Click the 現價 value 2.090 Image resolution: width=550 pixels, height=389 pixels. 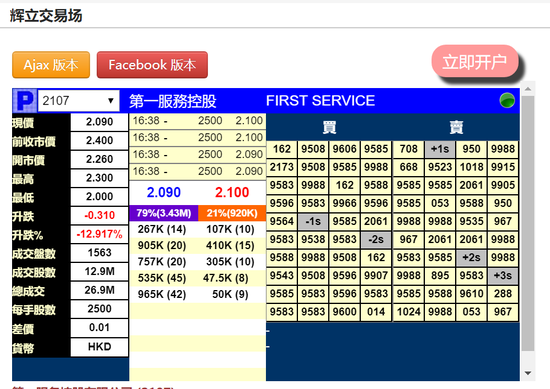pos(100,122)
